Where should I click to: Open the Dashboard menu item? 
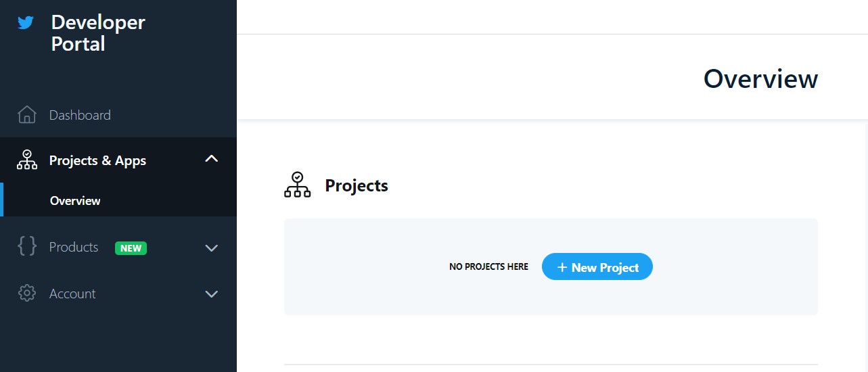pos(80,115)
